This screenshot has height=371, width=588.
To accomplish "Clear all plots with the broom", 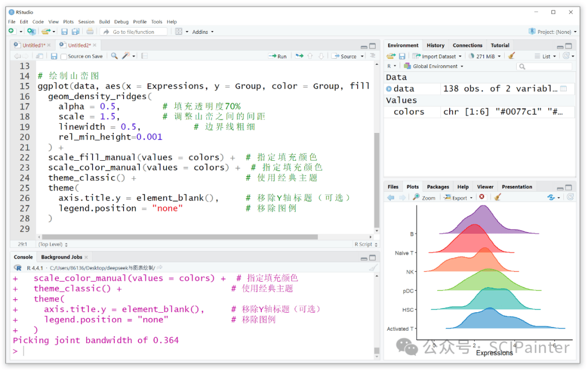I will click(498, 197).
